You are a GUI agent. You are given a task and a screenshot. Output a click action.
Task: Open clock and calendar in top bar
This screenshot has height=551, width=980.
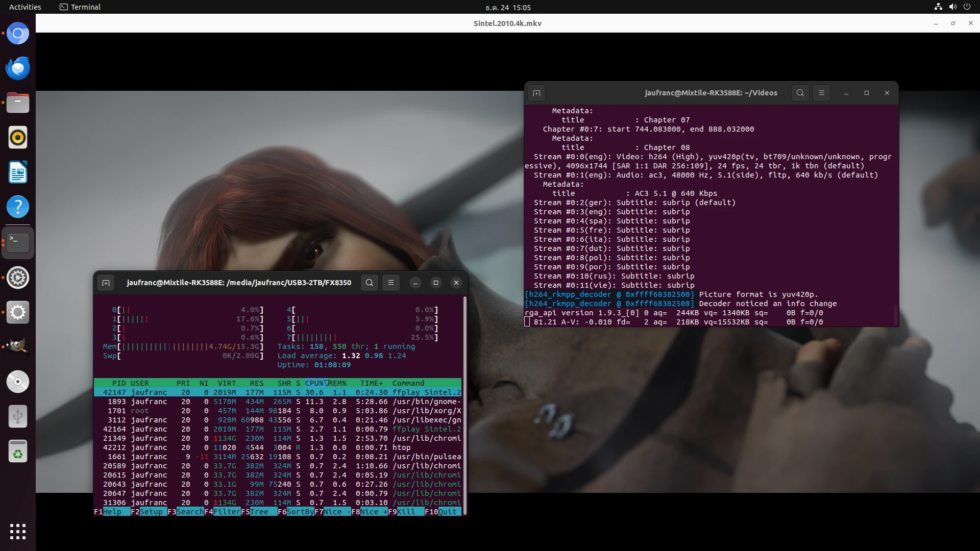click(x=508, y=7)
